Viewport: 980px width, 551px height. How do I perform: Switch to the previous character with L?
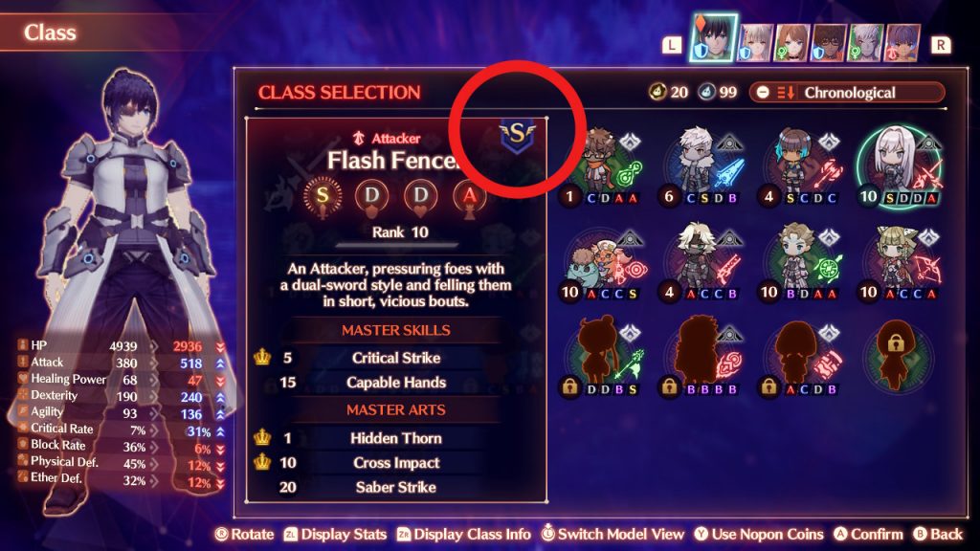(x=671, y=45)
